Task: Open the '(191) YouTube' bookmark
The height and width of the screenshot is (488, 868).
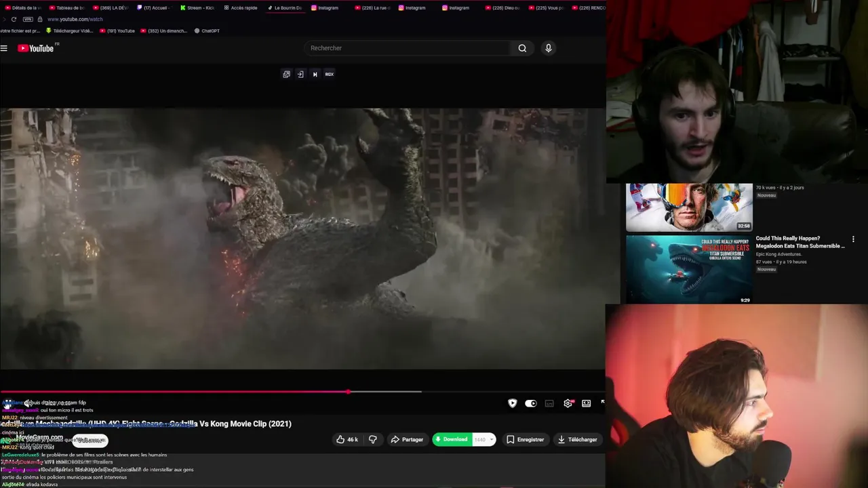Action: pos(117,30)
